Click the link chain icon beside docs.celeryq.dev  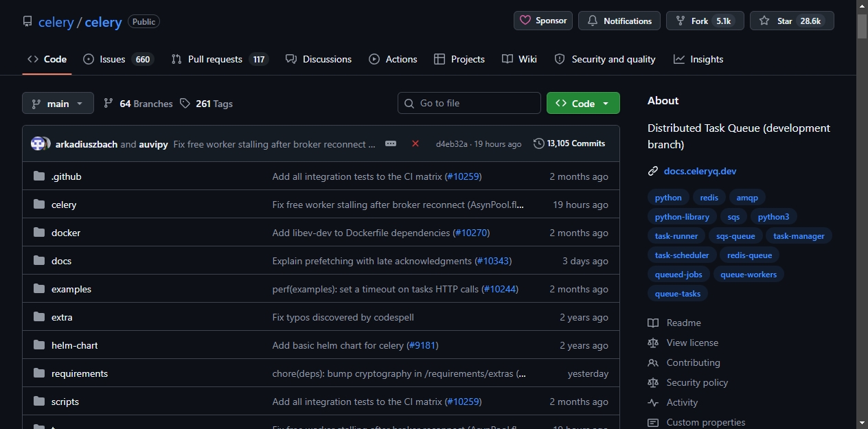[653, 171]
